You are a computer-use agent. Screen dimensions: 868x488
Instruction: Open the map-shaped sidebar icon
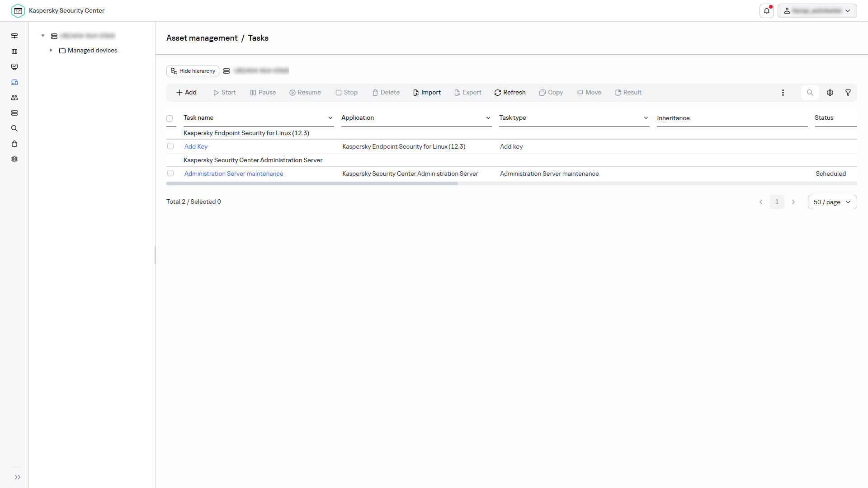(14, 52)
